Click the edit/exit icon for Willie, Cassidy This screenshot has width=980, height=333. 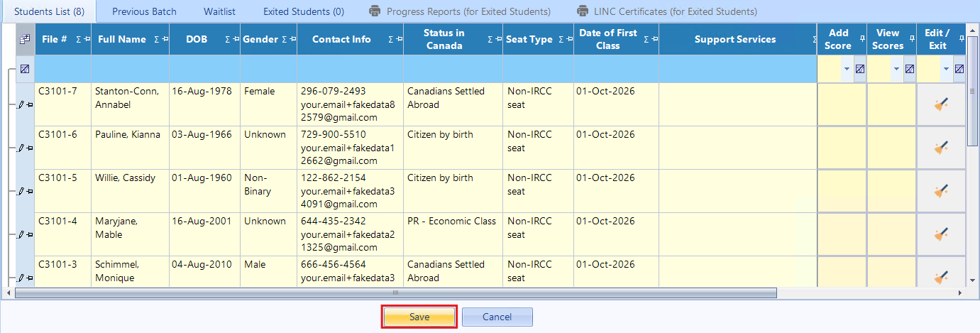(941, 192)
